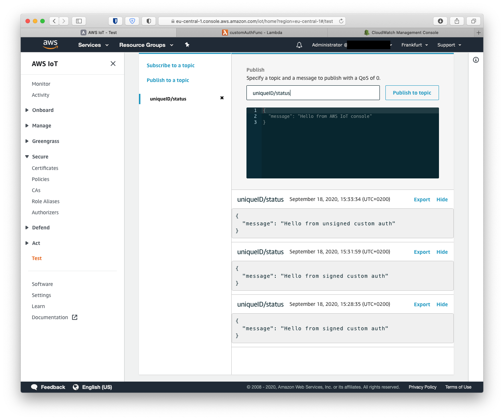Click the Safari forward arrow button
The image size is (504, 420).
pos(64,21)
